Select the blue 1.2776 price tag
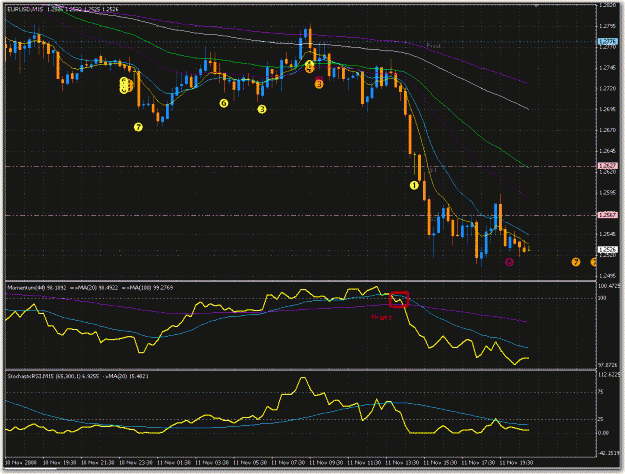 coord(608,41)
